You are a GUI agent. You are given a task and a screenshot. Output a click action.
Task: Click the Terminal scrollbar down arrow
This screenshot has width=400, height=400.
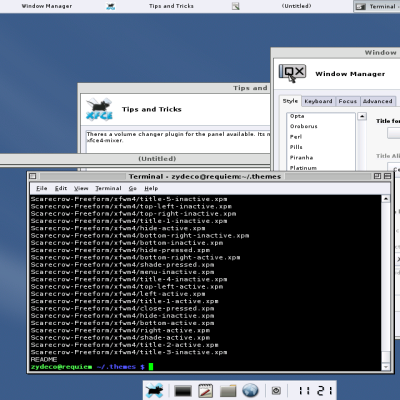pyautogui.click(x=386, y=367)
